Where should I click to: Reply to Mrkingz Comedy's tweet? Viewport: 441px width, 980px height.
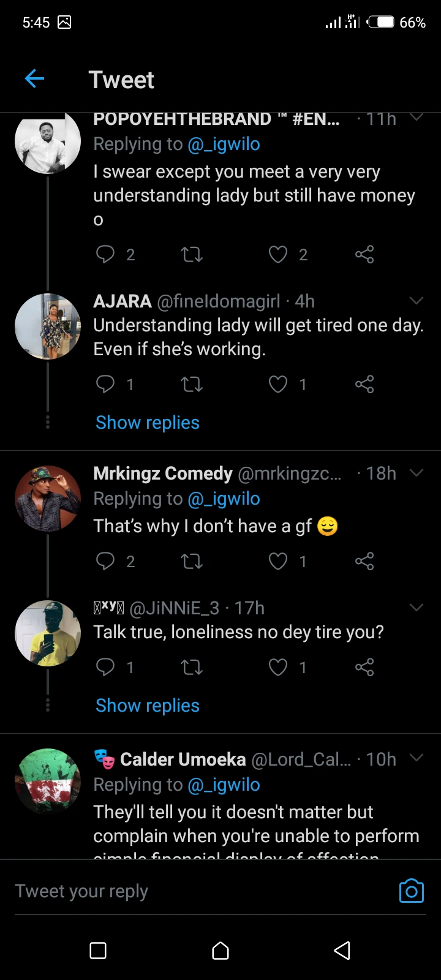[105, 561]
